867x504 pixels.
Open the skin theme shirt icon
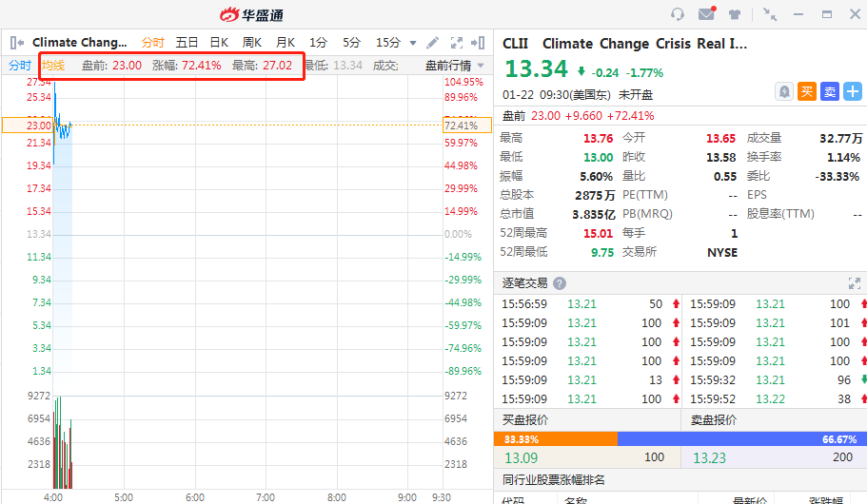tap(735, 14)
